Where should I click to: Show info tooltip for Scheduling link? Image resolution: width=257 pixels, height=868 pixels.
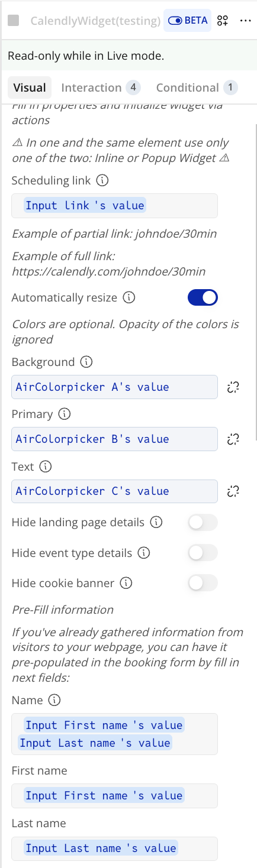(102, 180)
